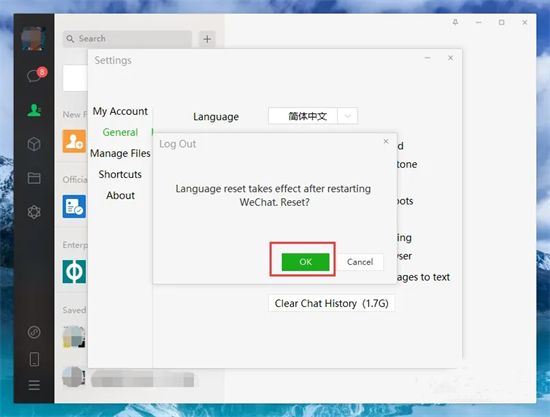Confirm language reset with OK
This screenshot has height=417, width=550.
point(305,262)
